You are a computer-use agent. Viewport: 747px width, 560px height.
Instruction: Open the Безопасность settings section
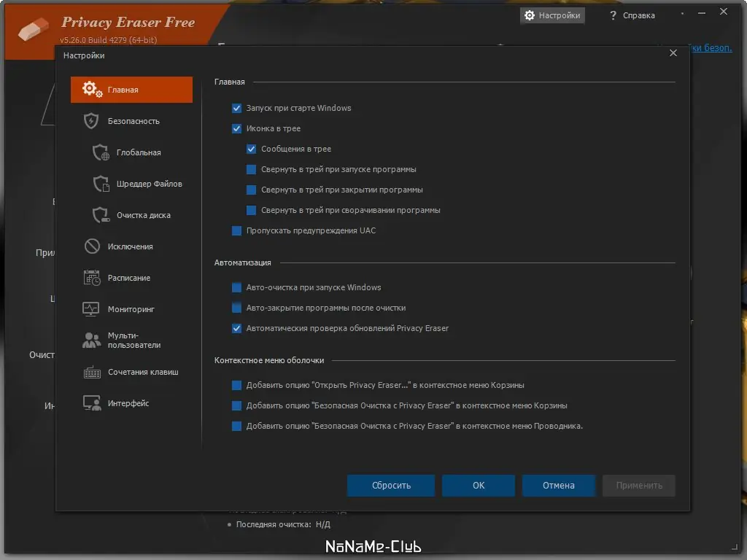point(131,121)
